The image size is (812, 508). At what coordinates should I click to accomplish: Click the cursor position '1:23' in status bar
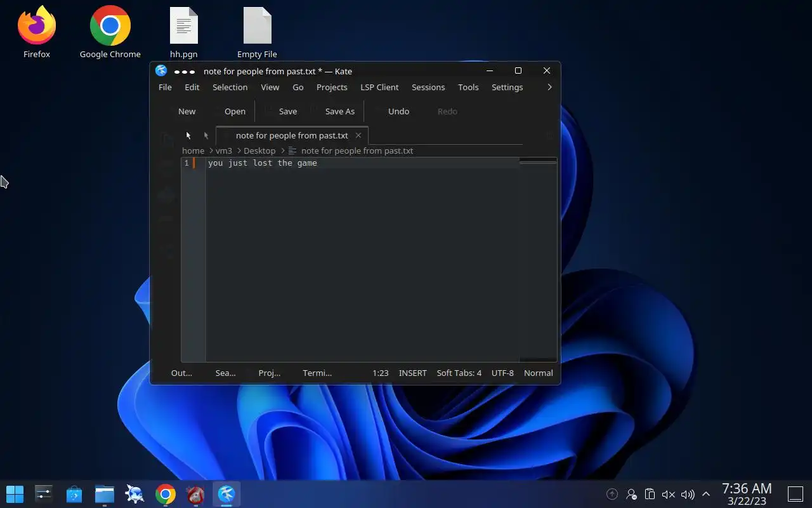tap(381, 373)
